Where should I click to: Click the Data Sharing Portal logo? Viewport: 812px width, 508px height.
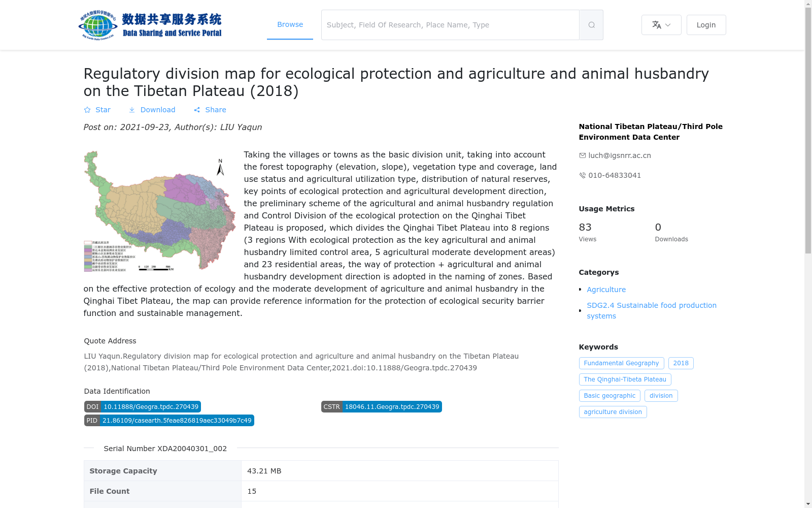point(150,25)
